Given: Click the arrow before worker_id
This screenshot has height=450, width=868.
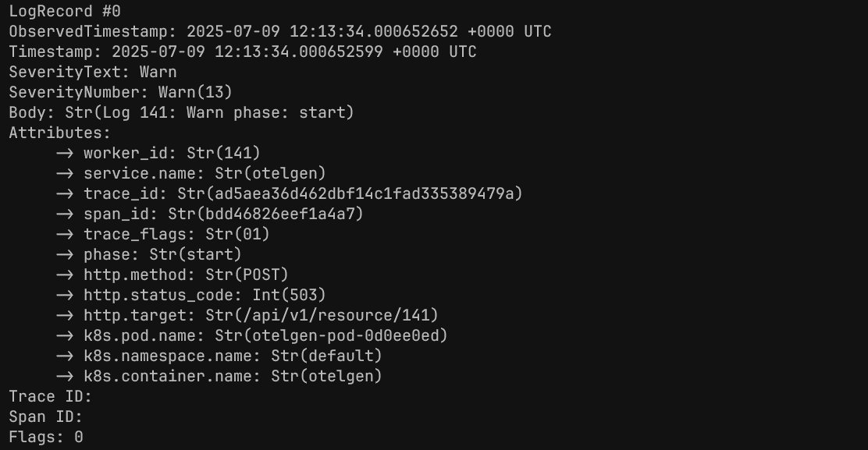Looking at the screenshot, I should point(65,153).
